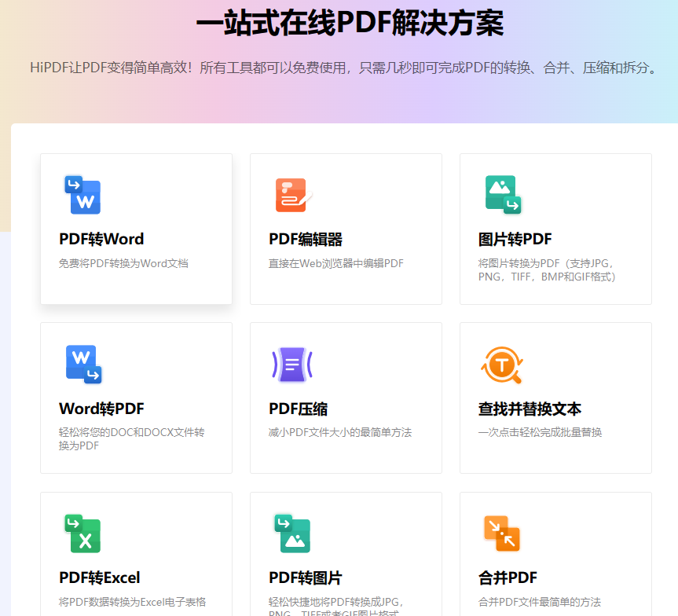The height and width of the screenshot is (616, 678).
Task: Click the 图片转PDF image conversion icon
Action: pyautogui.click(x=501, y=194)
